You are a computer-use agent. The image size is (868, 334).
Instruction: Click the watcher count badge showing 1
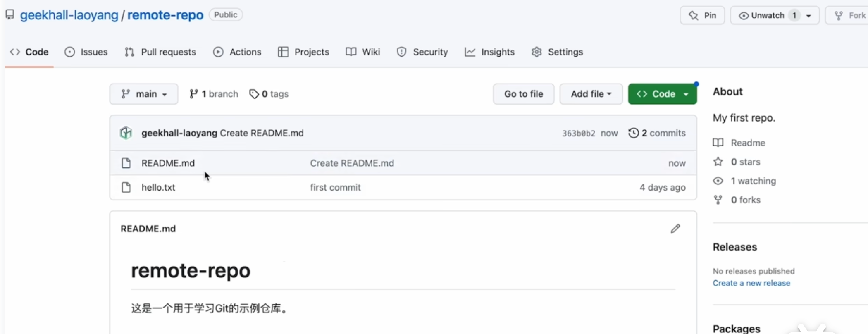794,15
